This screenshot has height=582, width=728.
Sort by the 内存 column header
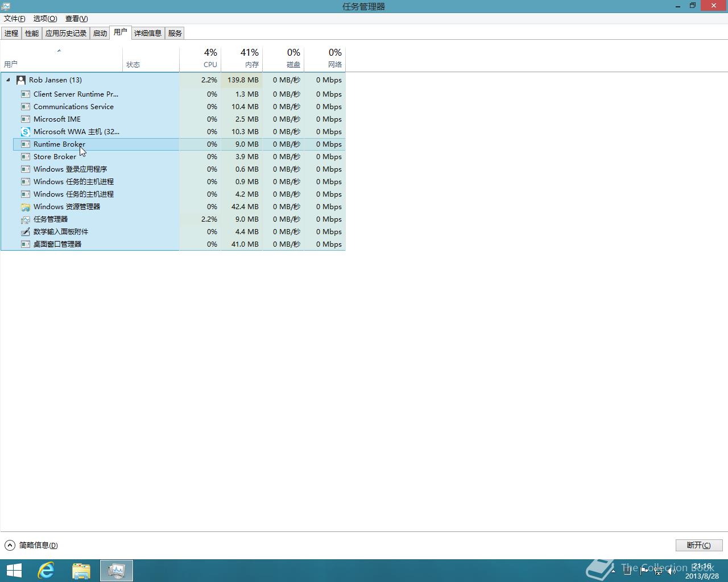(x=242, y=59)
